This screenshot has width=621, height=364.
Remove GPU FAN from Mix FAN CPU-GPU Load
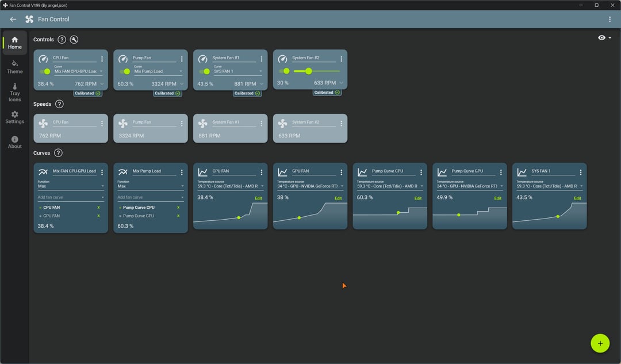point(99,216)
